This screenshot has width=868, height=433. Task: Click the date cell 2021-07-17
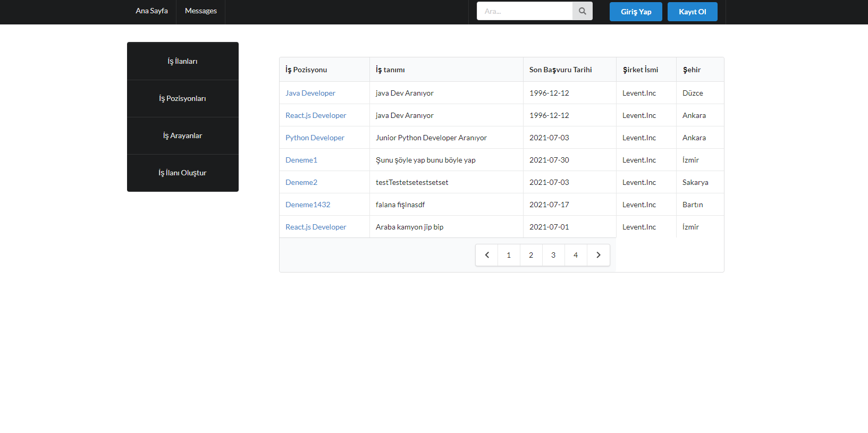coord(570,205)
